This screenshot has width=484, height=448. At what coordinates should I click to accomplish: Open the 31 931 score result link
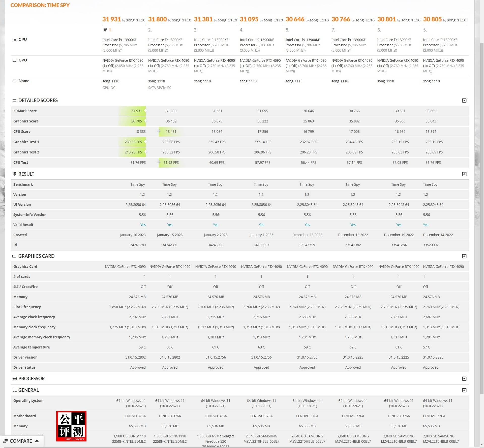(111, 19)
